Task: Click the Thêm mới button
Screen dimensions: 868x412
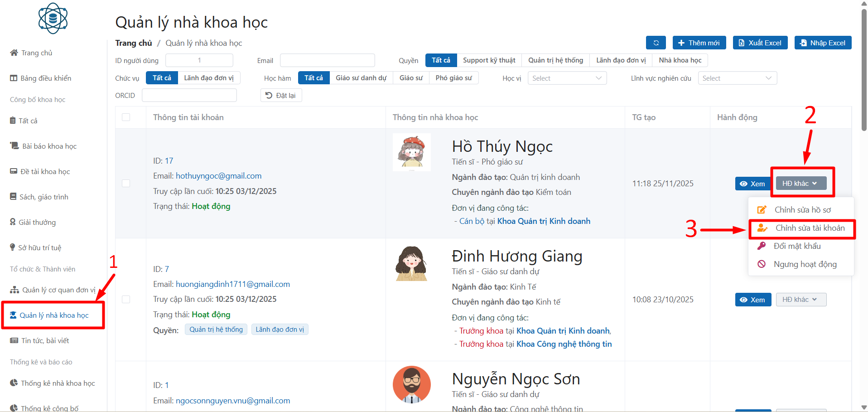Action: (x=699, y=43)
